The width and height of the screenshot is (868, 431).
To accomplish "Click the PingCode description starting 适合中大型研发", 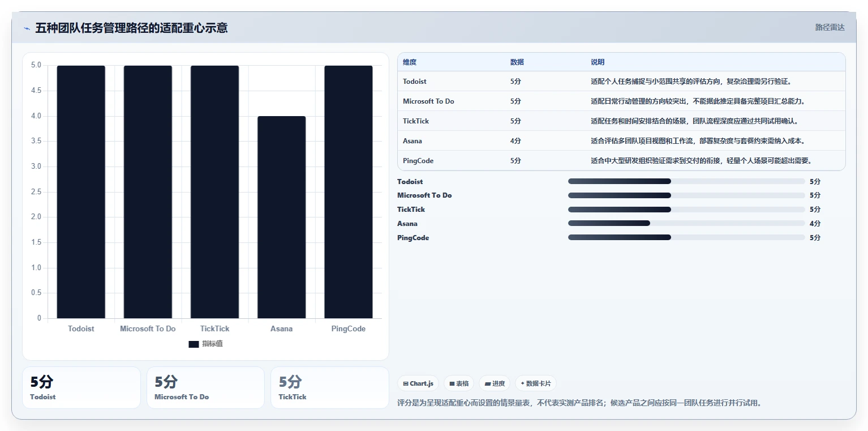I will [702, 161].
